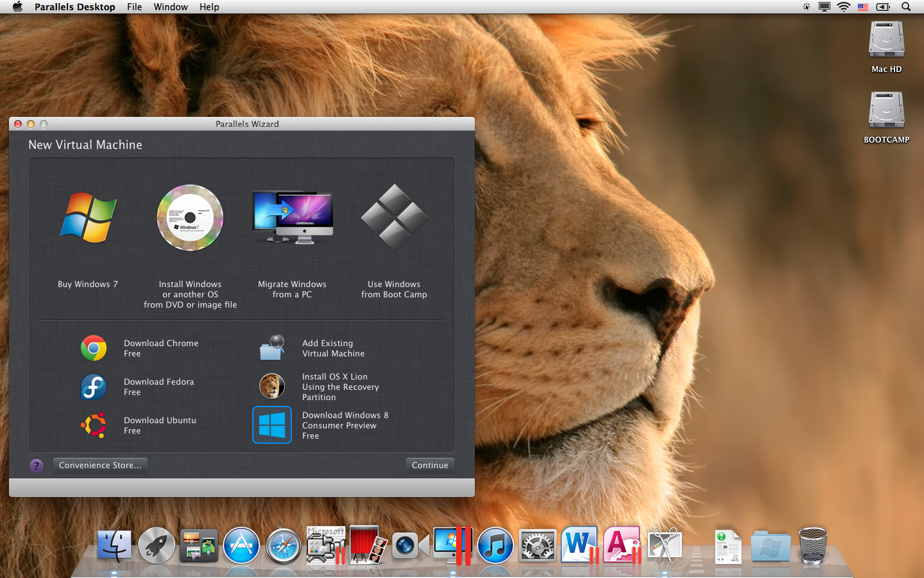
Task: Launch iTunes from the Dock
Action: click(x=495, y=546)
